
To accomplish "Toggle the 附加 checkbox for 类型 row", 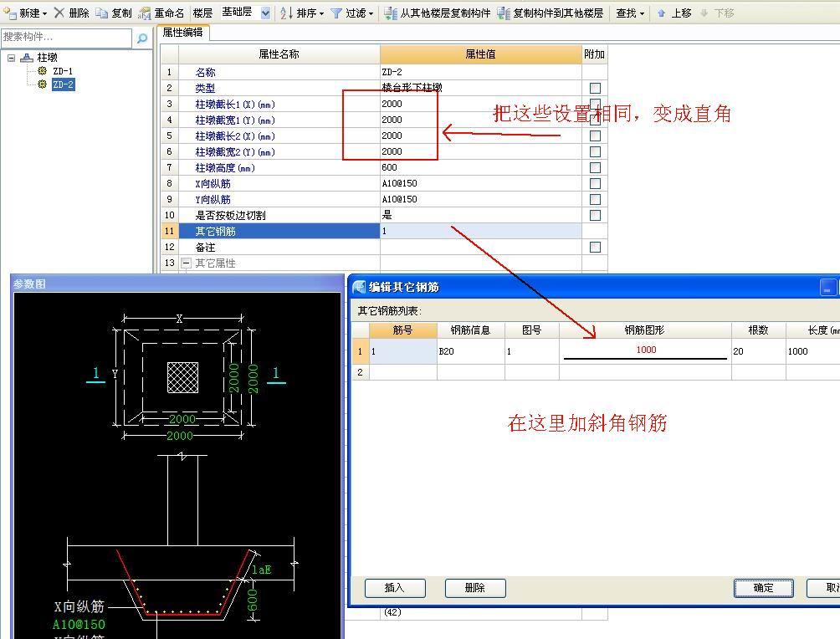I will pyautogui.click(x=595, y=88).
